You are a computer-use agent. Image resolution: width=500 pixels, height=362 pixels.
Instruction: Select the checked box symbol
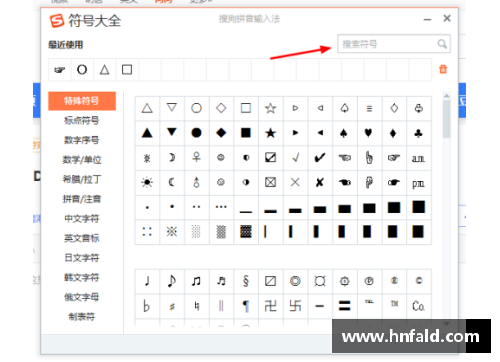tap(270, 158)
